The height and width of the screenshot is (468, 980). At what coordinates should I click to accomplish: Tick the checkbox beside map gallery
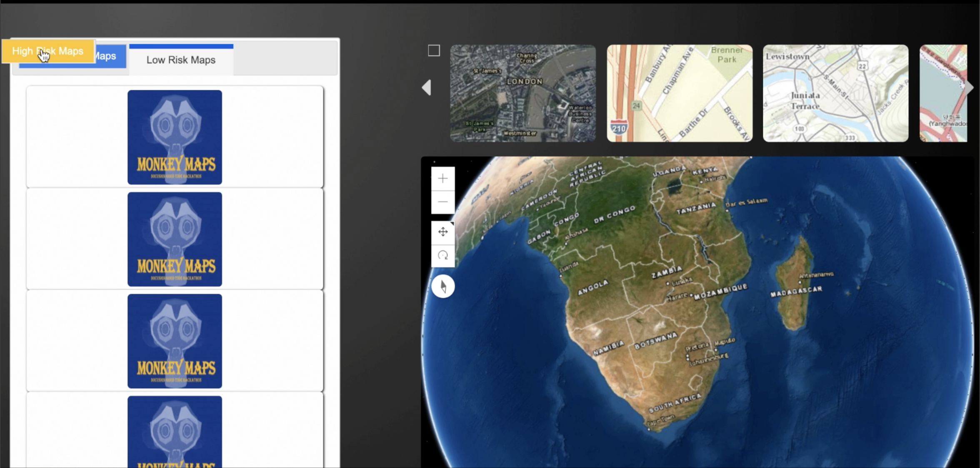tap(434, 50)
